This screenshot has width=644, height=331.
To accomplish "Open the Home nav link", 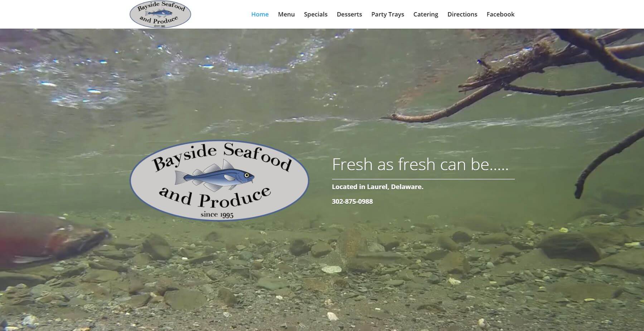I will pyautogui.click(x=260, y=14).
